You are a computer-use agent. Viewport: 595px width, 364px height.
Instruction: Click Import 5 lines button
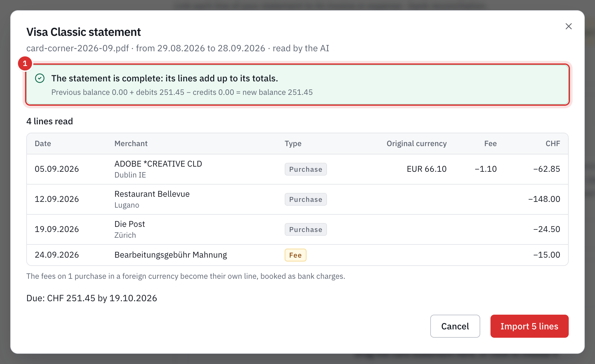click(x=529, y=326)
